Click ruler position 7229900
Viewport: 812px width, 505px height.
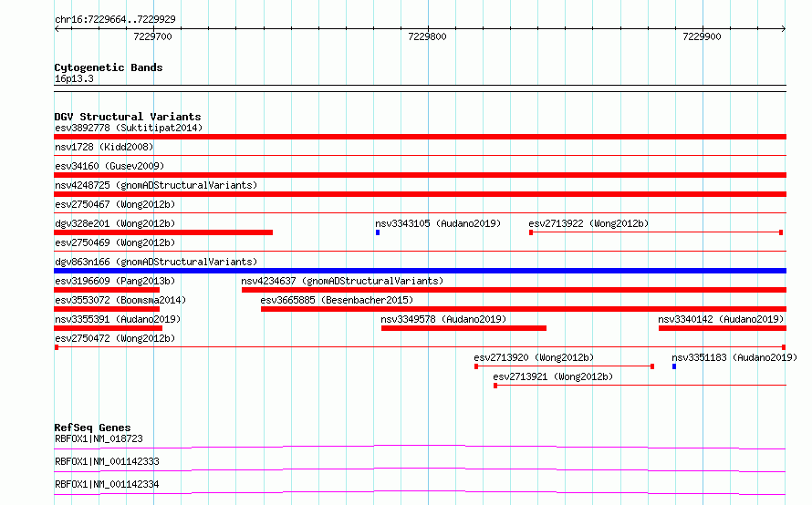702,36
